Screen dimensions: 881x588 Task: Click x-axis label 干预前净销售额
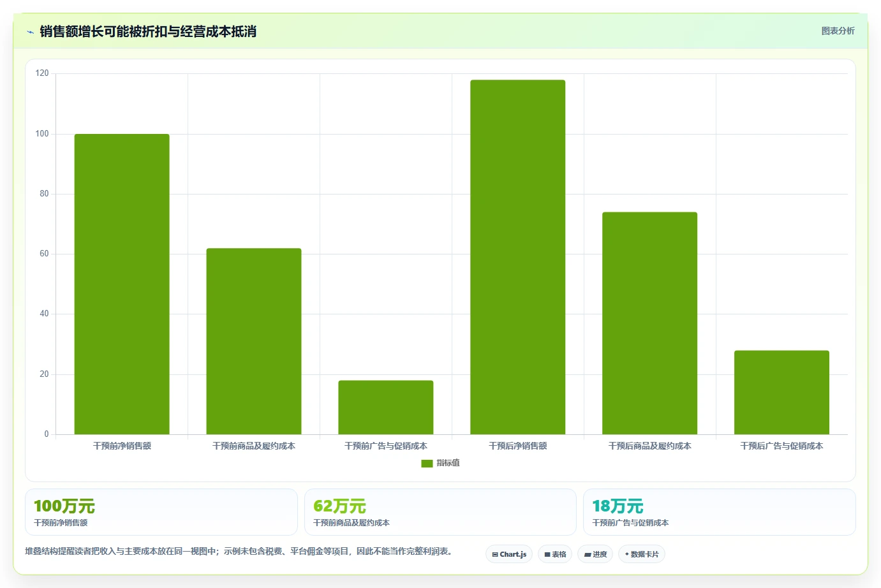pos(122,446)
